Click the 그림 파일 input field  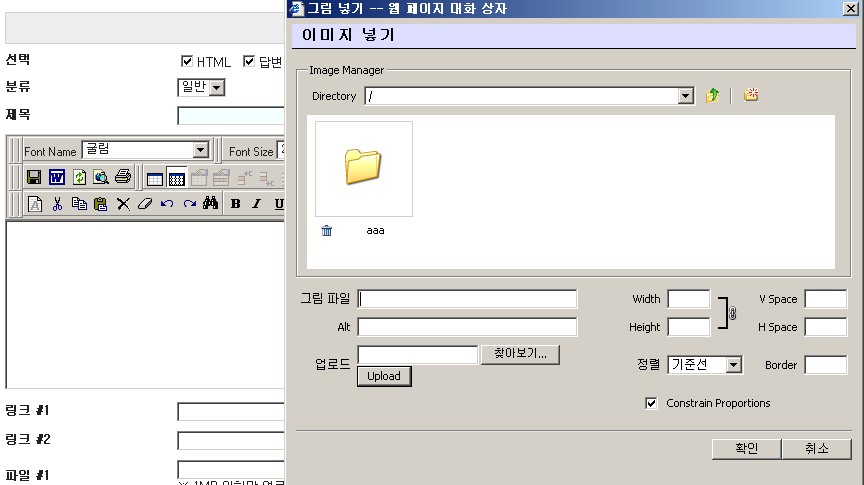(467, 299)
